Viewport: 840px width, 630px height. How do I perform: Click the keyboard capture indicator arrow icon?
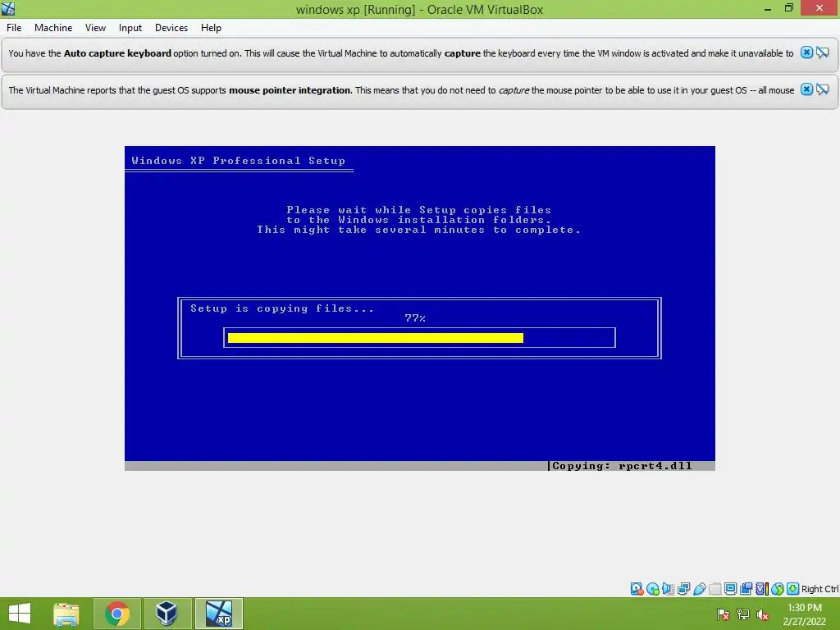(793, 589)
